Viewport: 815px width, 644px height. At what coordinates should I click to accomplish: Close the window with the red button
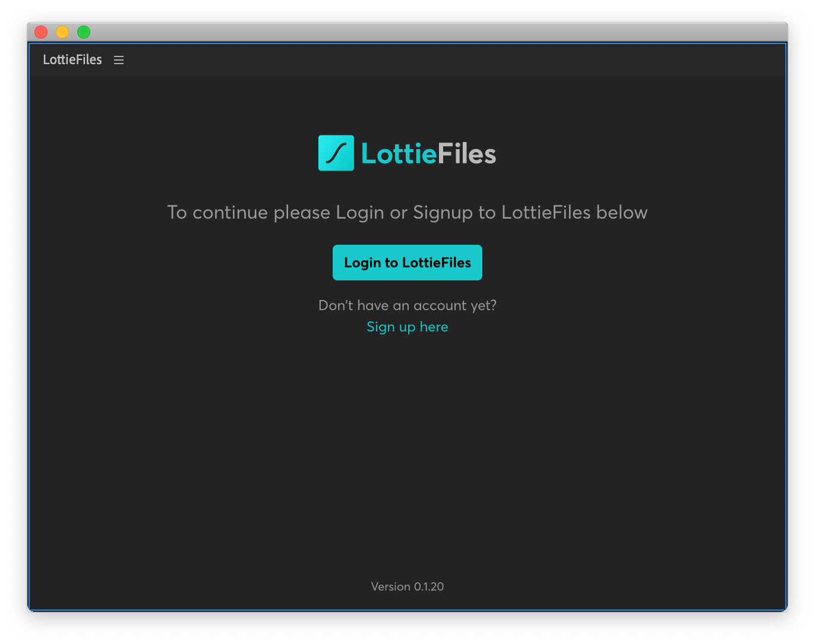(x=41, y=32)
